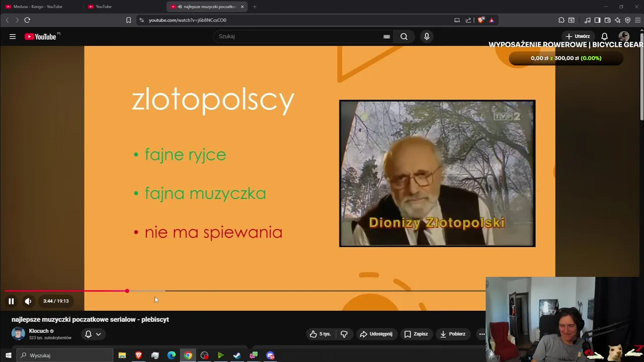Go forward in browser history
644x362 pixels.
pyautogui.click(x=17, y=20)
